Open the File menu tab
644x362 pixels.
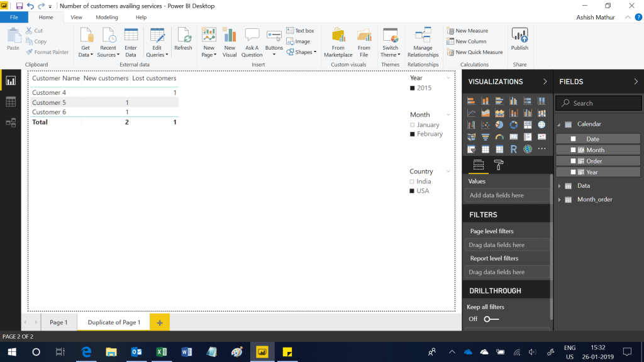14,17
